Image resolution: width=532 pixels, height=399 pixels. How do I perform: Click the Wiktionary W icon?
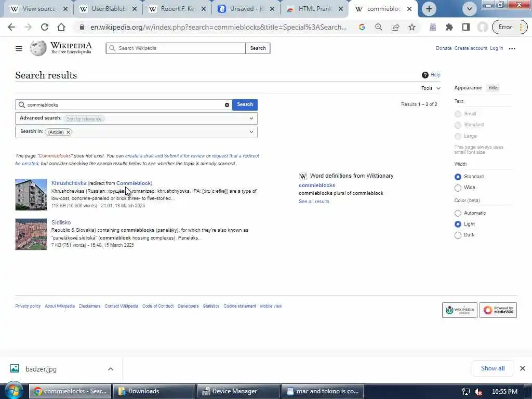pos(303,176)
